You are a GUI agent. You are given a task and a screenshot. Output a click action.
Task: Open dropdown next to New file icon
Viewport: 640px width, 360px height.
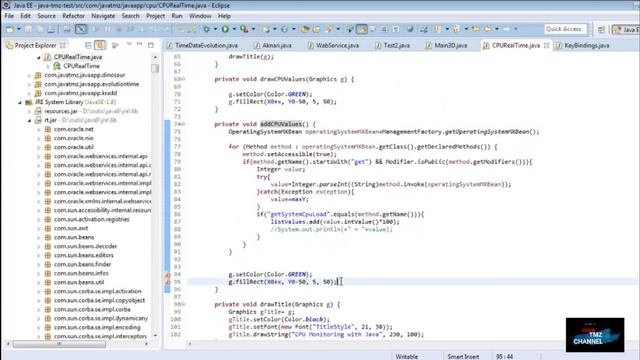pos(18,29)
